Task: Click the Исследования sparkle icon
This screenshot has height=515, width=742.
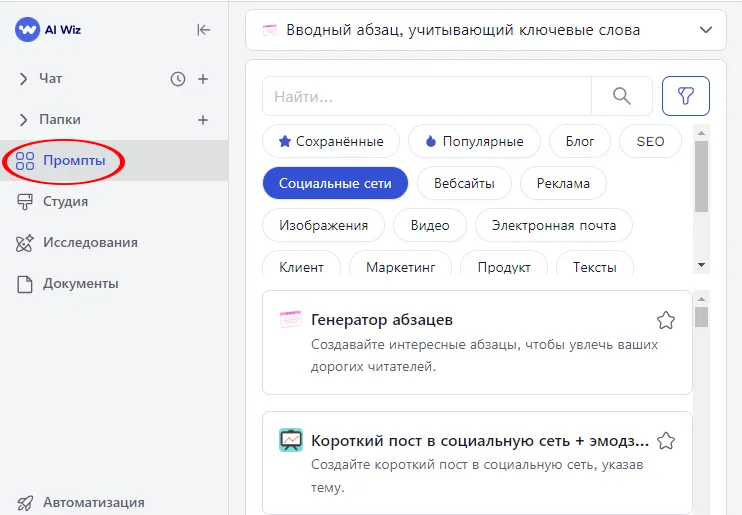Action: pyautogui.click(x=25, y=243)
